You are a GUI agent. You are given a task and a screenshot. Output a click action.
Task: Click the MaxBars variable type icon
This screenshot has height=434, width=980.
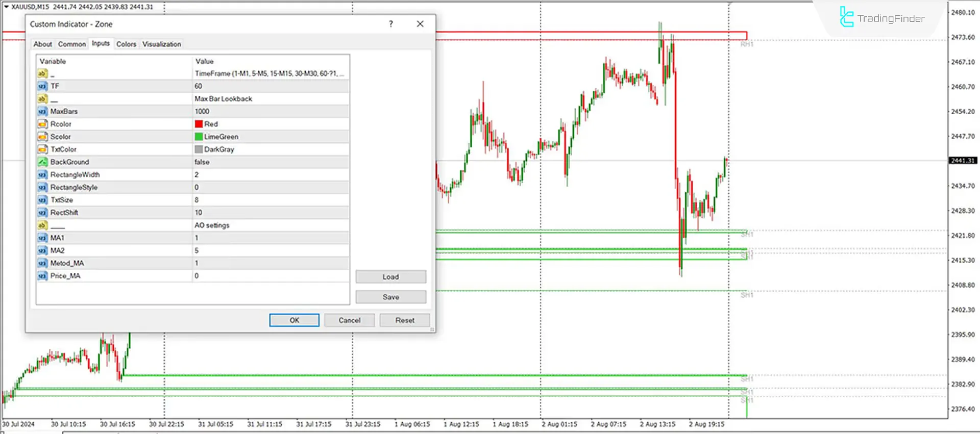point(42,111)
